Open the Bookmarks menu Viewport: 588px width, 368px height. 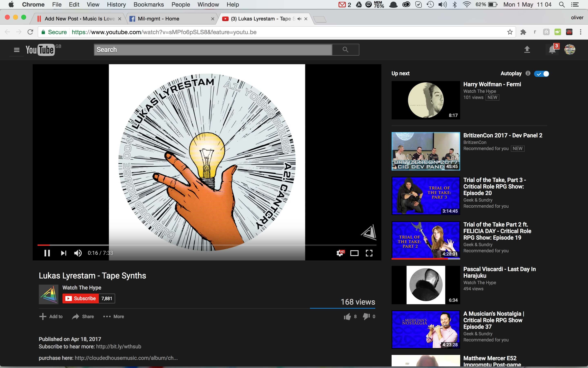[149, 4]
